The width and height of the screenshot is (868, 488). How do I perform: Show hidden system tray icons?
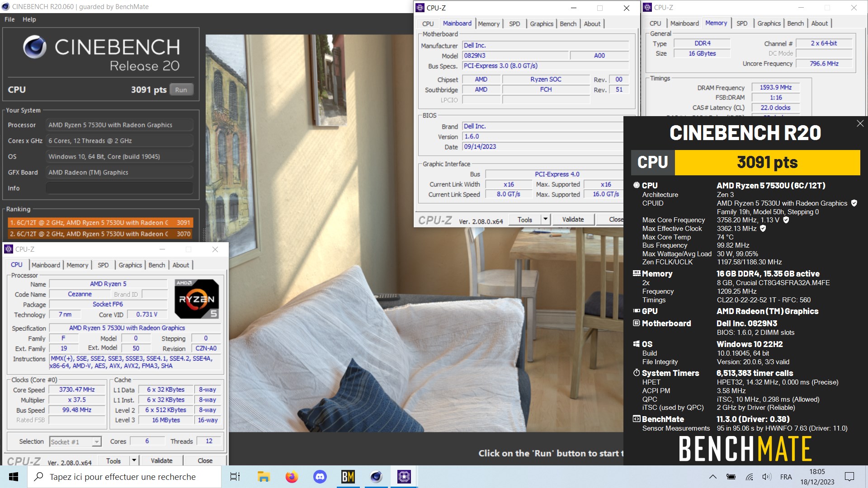(x=713, y=477)
